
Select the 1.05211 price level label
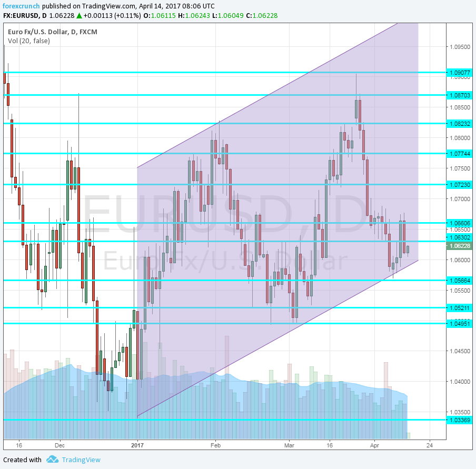(x=459, y=308)
